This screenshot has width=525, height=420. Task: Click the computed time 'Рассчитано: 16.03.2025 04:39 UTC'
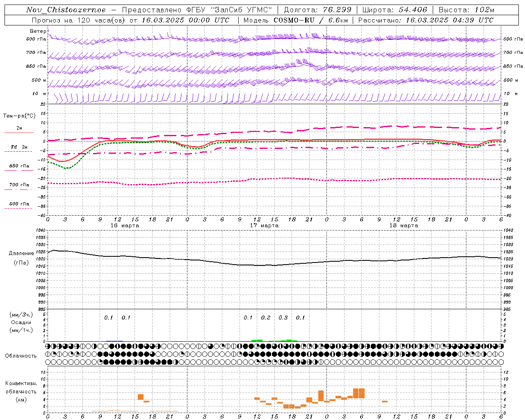click(x=426, y=20)
